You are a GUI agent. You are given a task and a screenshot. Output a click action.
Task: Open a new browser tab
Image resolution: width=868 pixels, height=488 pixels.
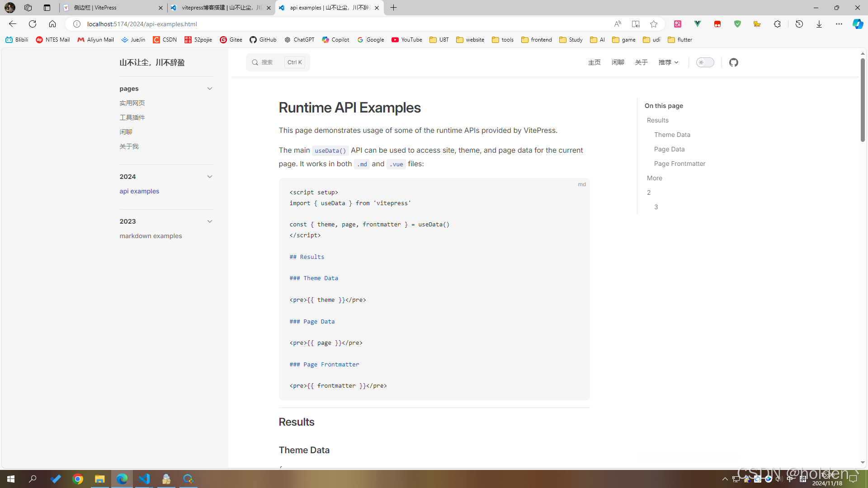393,8
